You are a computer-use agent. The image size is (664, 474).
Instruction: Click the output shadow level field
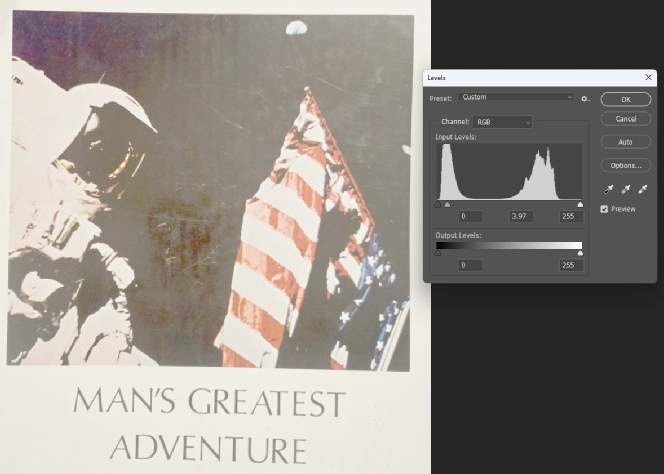click(469, 265)
